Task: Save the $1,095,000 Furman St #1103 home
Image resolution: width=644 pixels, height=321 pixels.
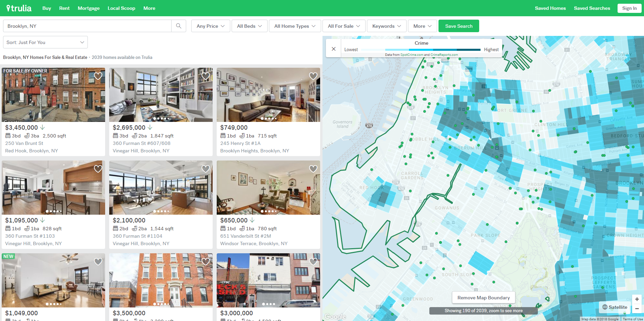Action: [x=98, y=169]
